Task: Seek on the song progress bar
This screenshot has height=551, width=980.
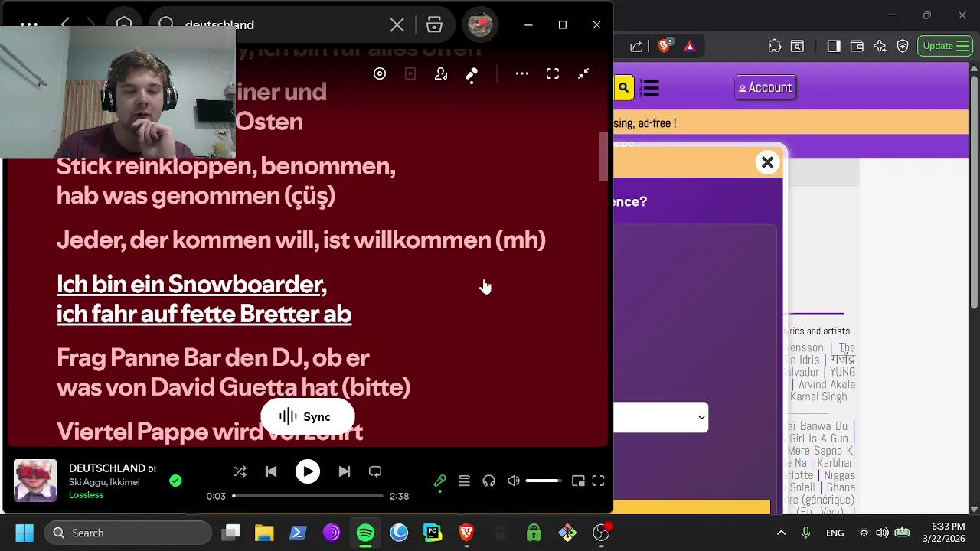Action: click(308, 496)
